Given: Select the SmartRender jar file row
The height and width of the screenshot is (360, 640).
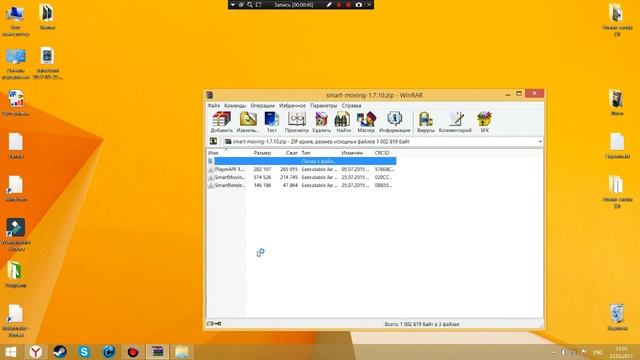Looking at the screenshot, I should pos(302,185).
